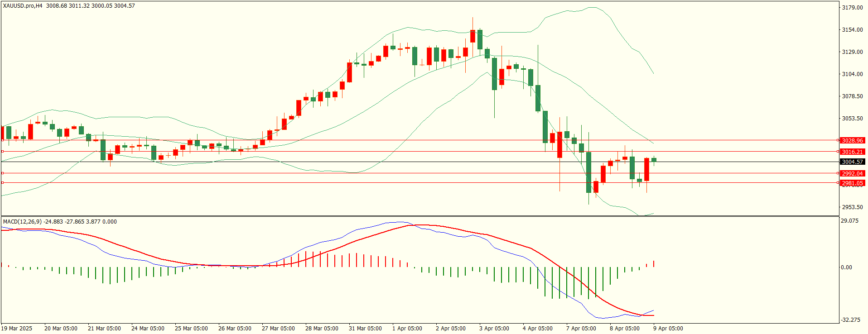
Task: Select the MACD(12,26,9) indicator label
Action: point(22,222)
